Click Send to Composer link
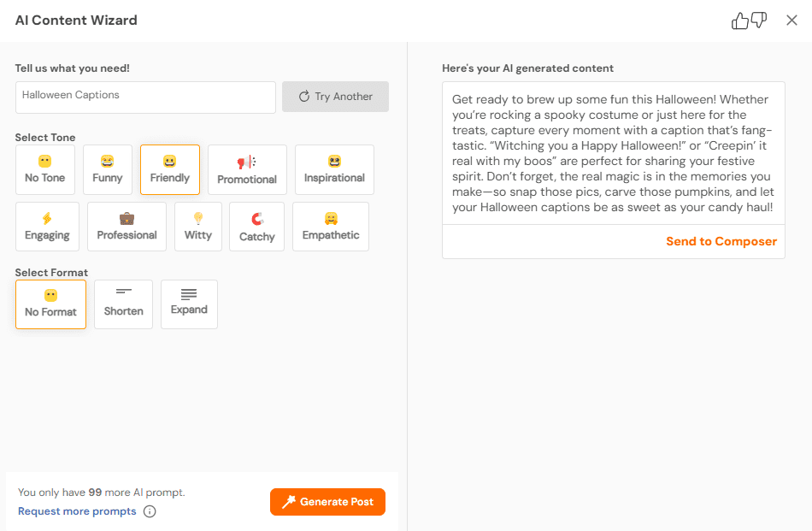This screenshot has height=531, width=812. [721, 241]
